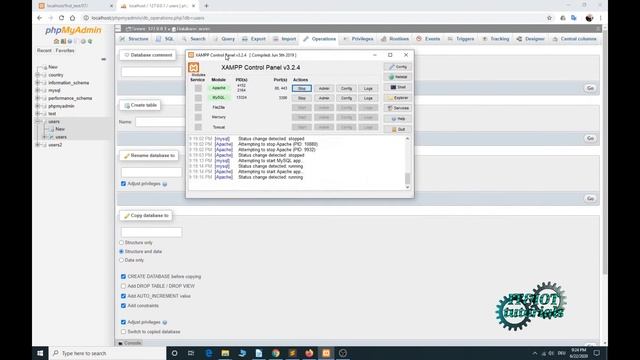The width and height of the screenshot is (640, 360).
Task: Expand mysql database tree node
Action: (38, 91)
